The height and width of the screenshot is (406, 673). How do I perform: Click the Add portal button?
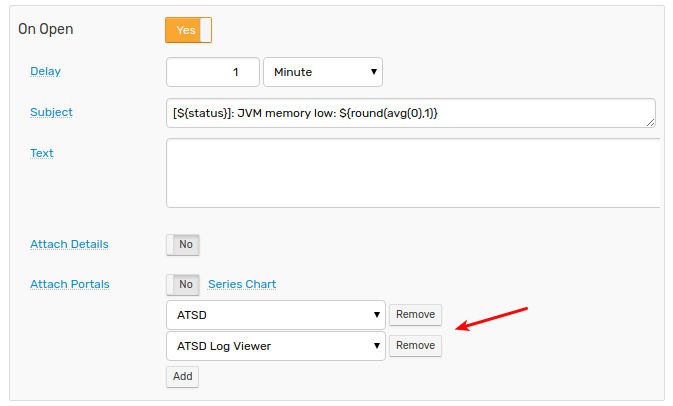[182, 376]
